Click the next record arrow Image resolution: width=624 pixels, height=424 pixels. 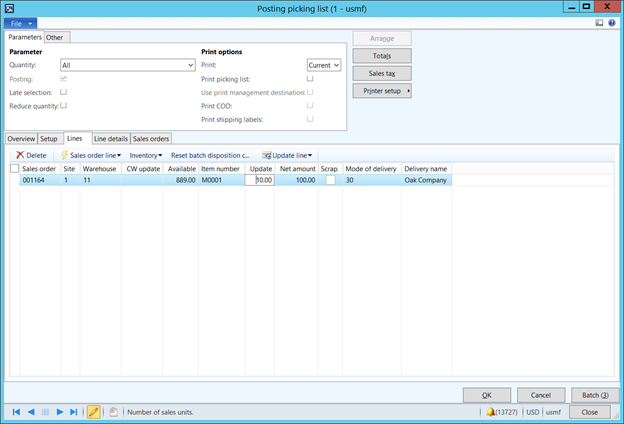(60, 412)
